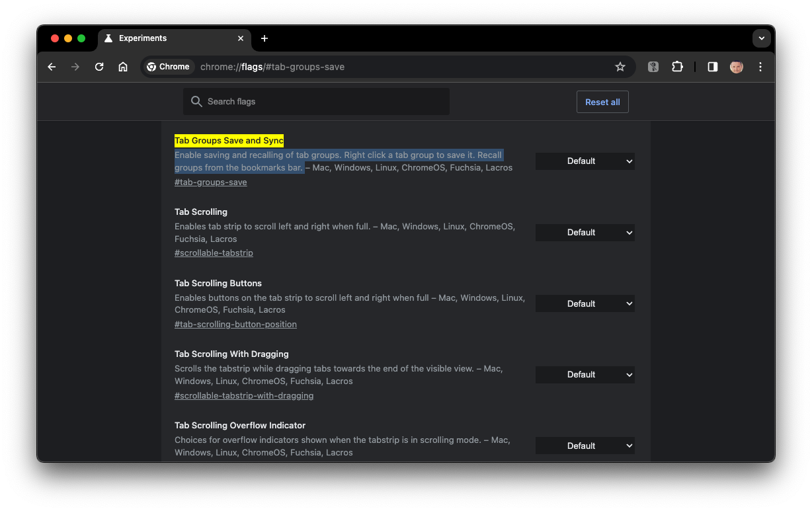The height and width of the screenshot is (511, 812).
Task: Open a new tab with the plus button
Action: click(x=264, y=38)
